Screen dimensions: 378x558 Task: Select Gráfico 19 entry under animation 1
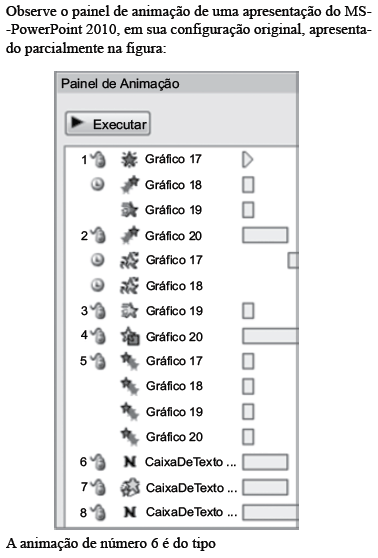182,210
